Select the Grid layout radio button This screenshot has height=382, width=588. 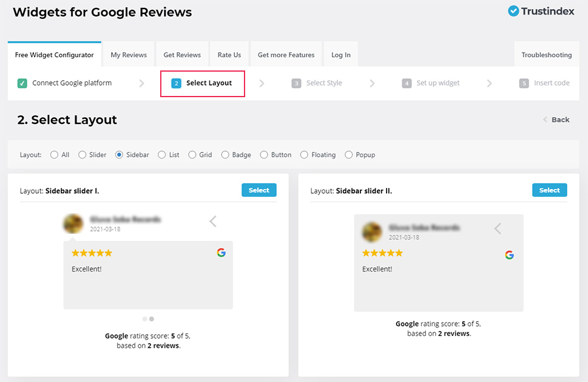pyautogui.click(x=192, y=155)
